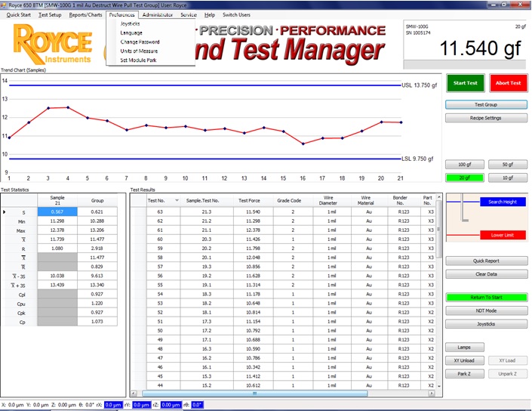Click the Park Z button

click(x=465, y=374)
